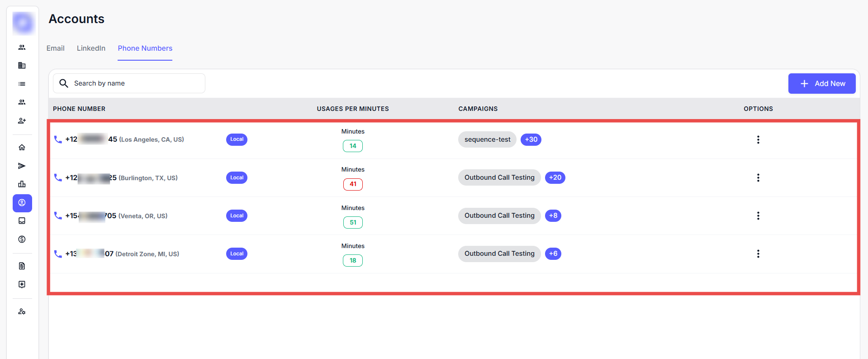Click the dollar sign billing icon
This screenshot has width=868, height=359.
tap(22, 239)
